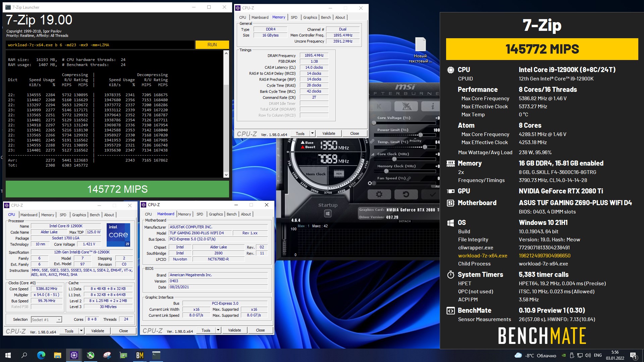Viewport: 644px width, 362px height.
Task: Open Memory tab in the Mainboard CPU-Z window
Action: pos(184,214)
